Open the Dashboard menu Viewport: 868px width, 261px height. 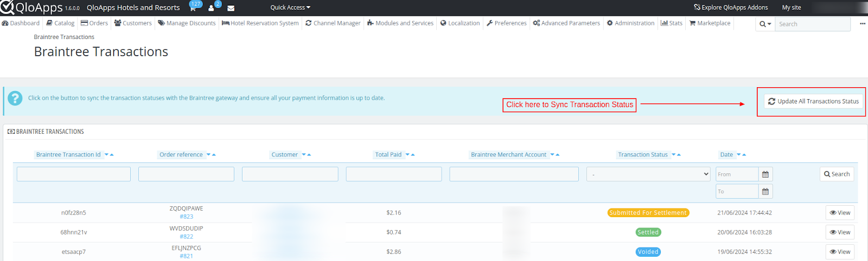click(x=21, y=23)
